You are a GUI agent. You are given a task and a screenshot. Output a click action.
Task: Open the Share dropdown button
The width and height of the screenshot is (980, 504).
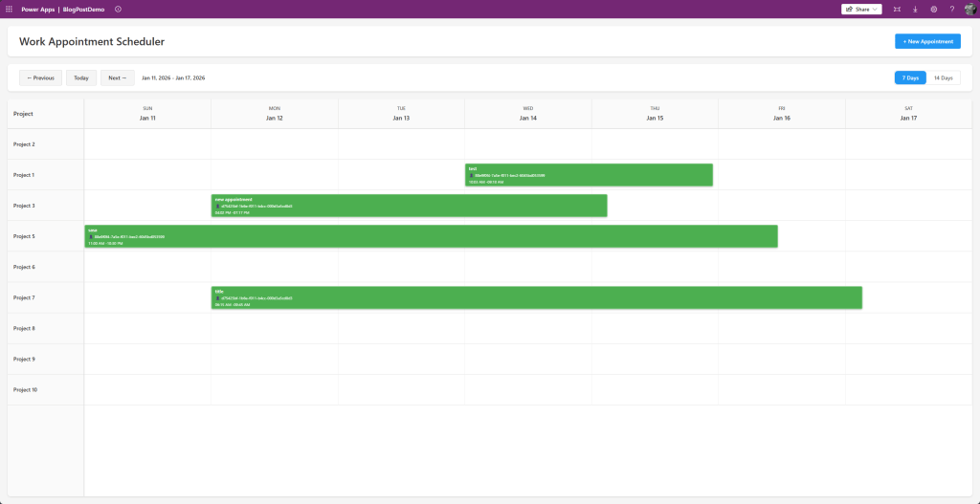click(x=861, y=9)
